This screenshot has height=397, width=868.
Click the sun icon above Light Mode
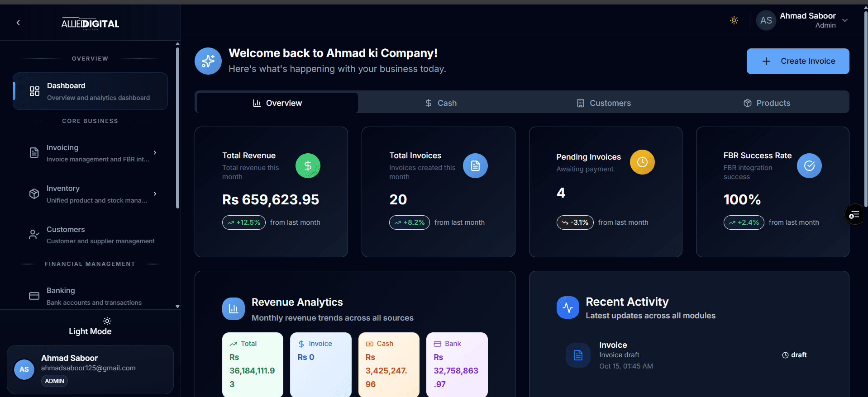[107, 321]
